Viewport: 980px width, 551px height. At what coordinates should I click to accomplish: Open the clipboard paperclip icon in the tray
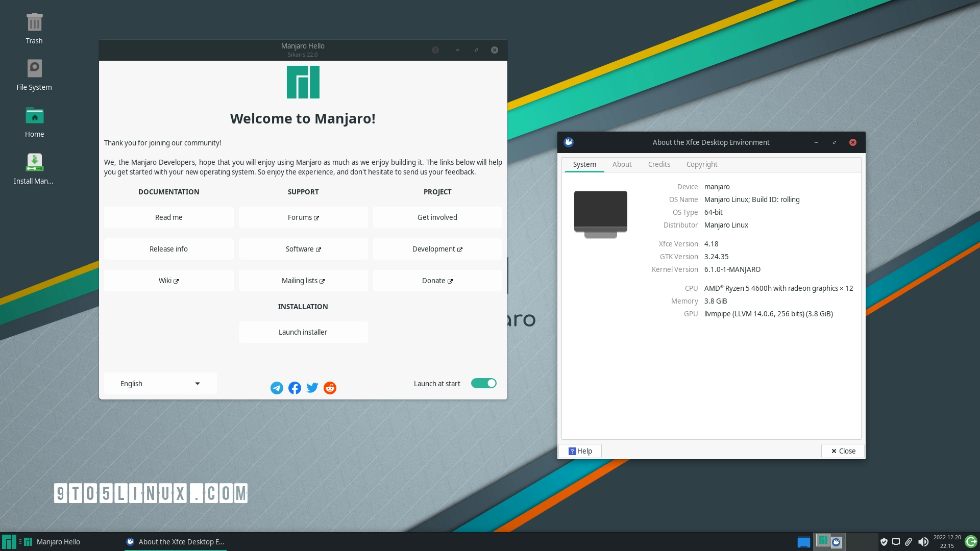[x=909, y=542]
